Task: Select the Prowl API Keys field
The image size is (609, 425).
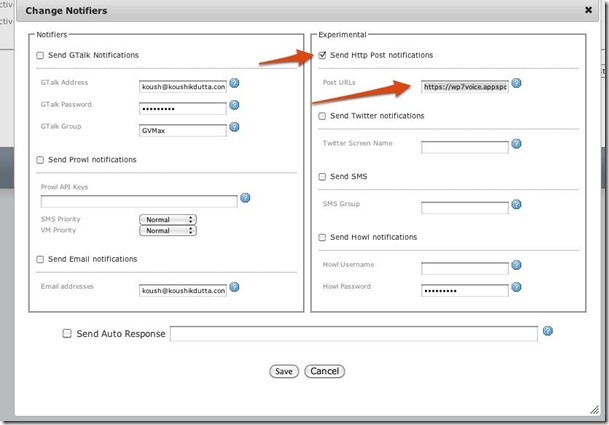Action: 139,201
